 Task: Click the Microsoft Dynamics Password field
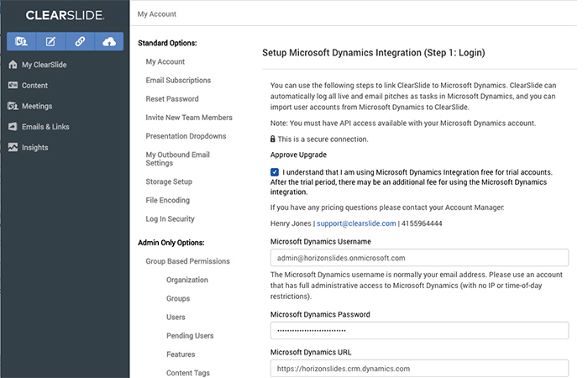coord(419,330)
